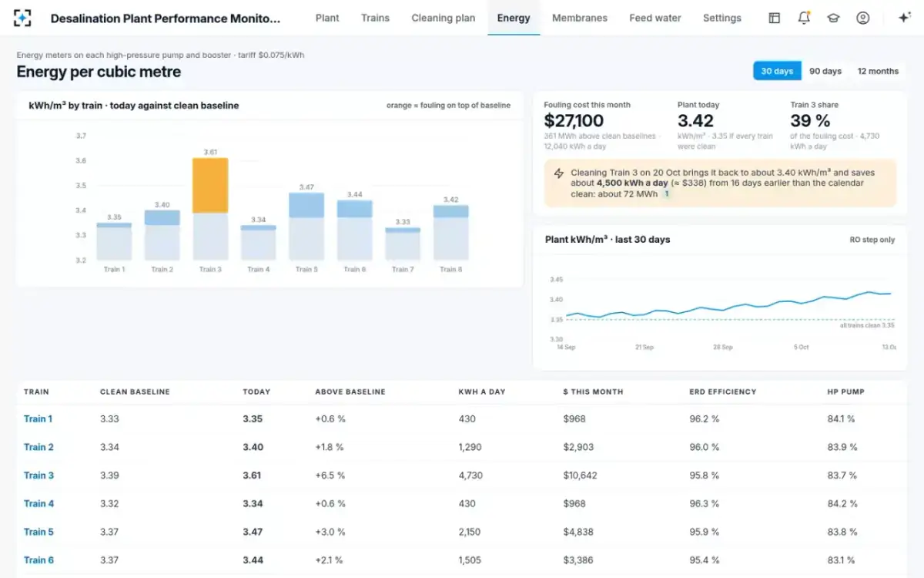Click the '$27,100' fouling cost figure
The height and width of the screenshot is (578, 924).
click(x=574, y=121)
